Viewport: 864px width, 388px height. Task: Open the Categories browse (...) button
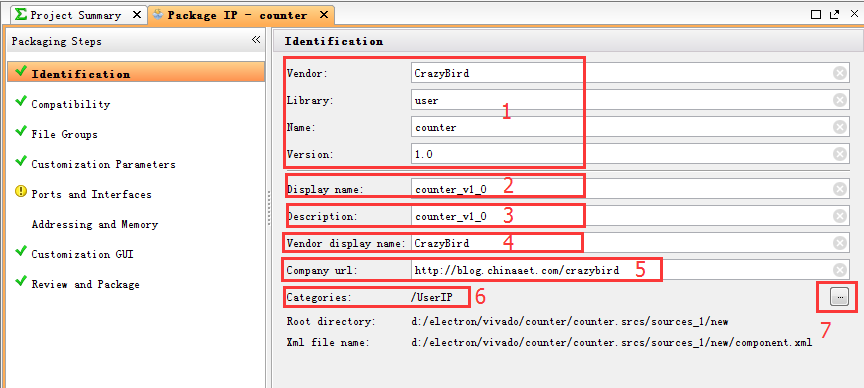(x=839, y=297)
